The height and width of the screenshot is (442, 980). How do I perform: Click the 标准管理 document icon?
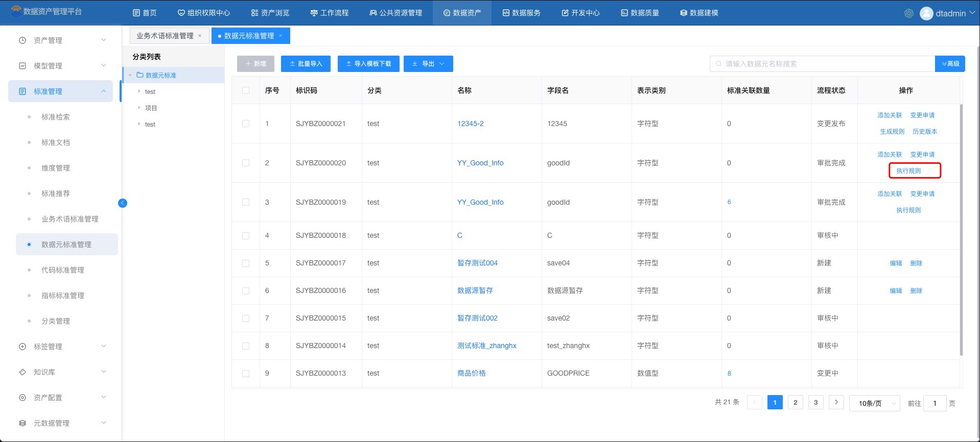pos(22,91)
